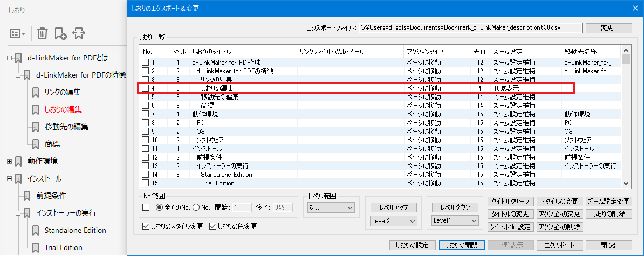The height and width of the screenshot is (256, 644).
Task: Click the しおりの削除 button
Action: click(x=608, y=214)
